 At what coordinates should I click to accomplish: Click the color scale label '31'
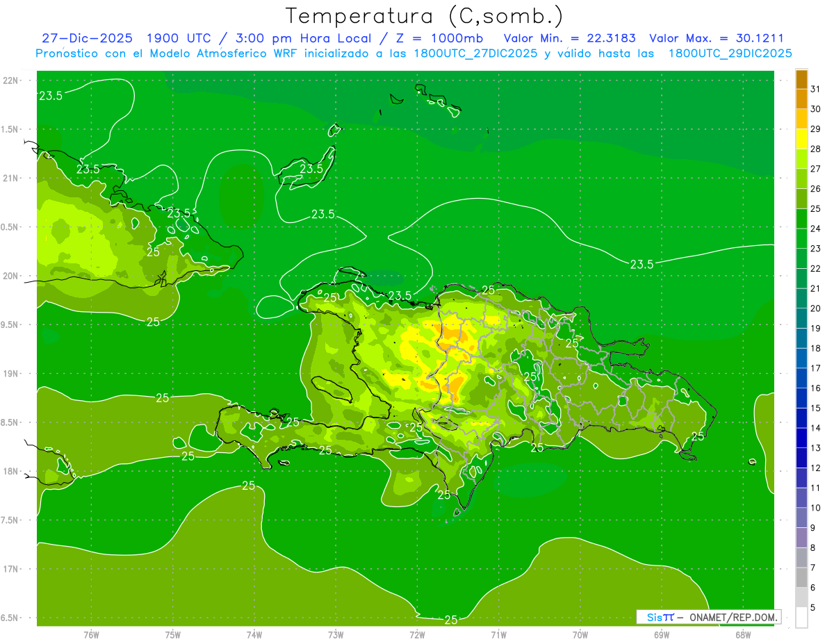coord(815,89)
